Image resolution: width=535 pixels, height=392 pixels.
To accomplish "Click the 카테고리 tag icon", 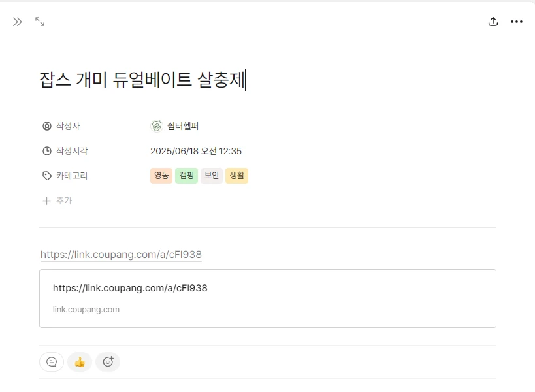I will point(47,176).
